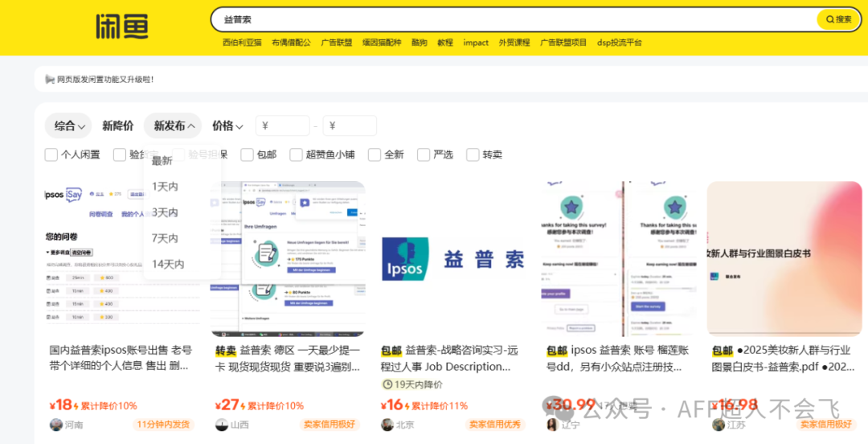
Task: Select 最新 from the 新发布 menu
Action: point(162,161)
